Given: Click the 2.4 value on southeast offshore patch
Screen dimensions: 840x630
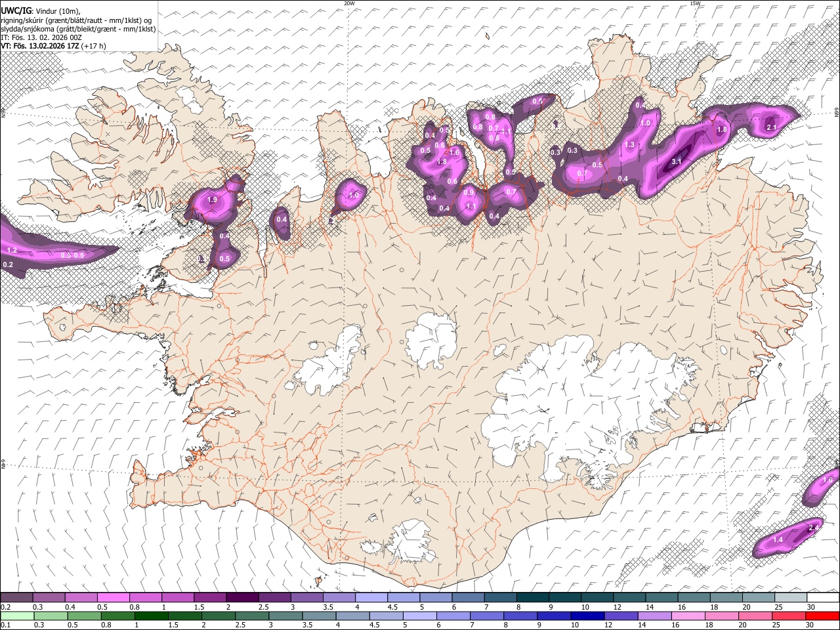Looking at the screenshot, I should [x=814, y=528].
